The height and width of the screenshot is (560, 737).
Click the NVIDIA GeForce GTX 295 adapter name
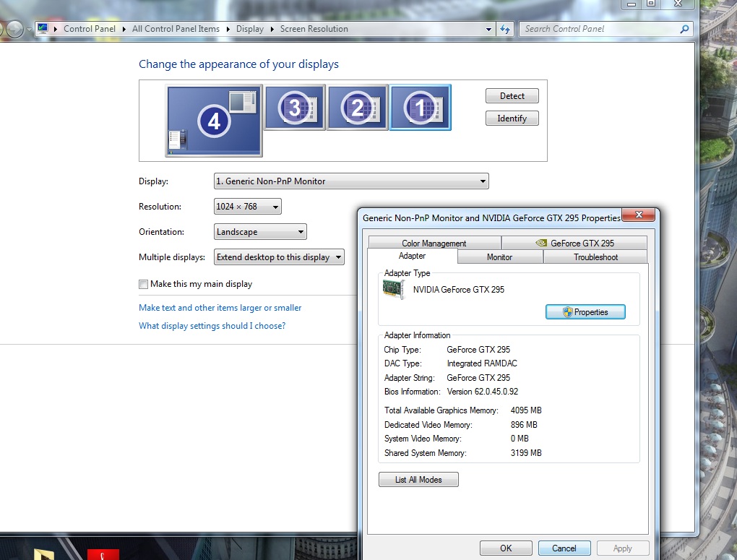click(459, 290)
